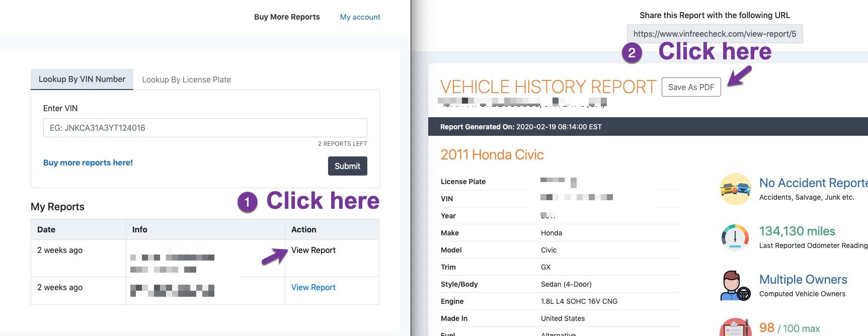Click the Style/Body row label
Screen dimensions: 868x336
(x=459, y=284)
